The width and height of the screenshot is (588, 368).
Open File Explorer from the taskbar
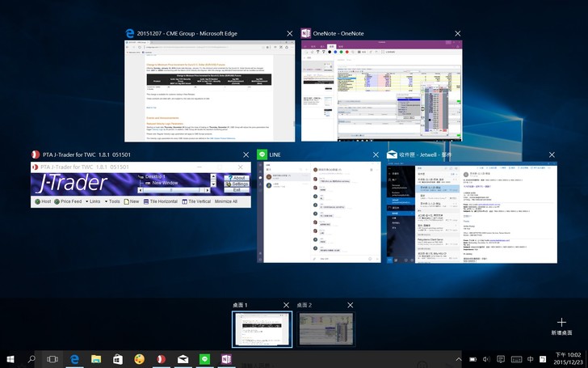point(96,358)
